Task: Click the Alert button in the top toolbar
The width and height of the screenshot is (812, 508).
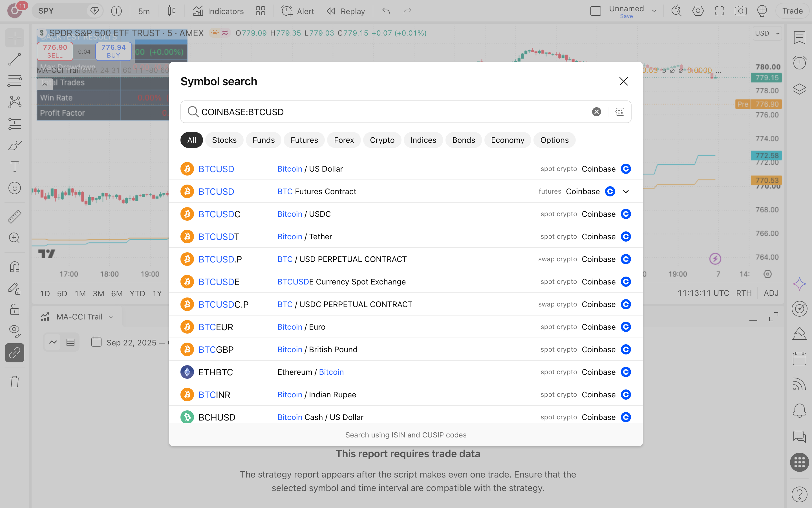Action: 298,11
